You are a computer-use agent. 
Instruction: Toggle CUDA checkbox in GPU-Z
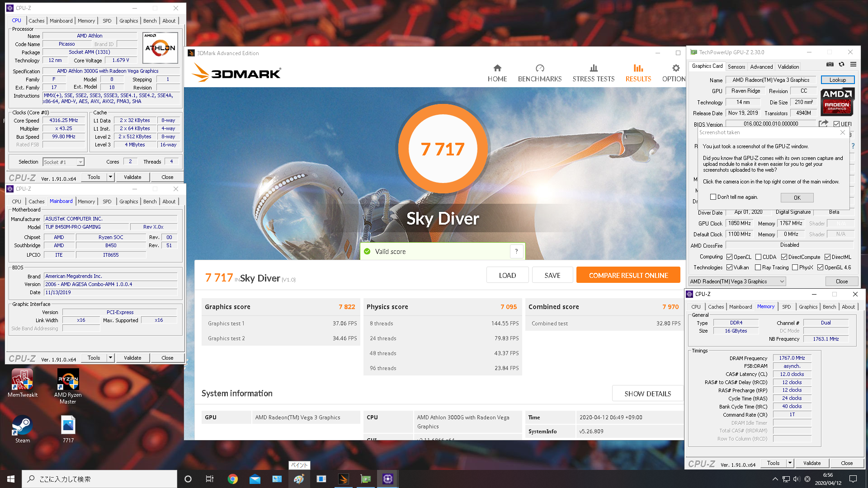pyautogui.click(x=758, y=257)
